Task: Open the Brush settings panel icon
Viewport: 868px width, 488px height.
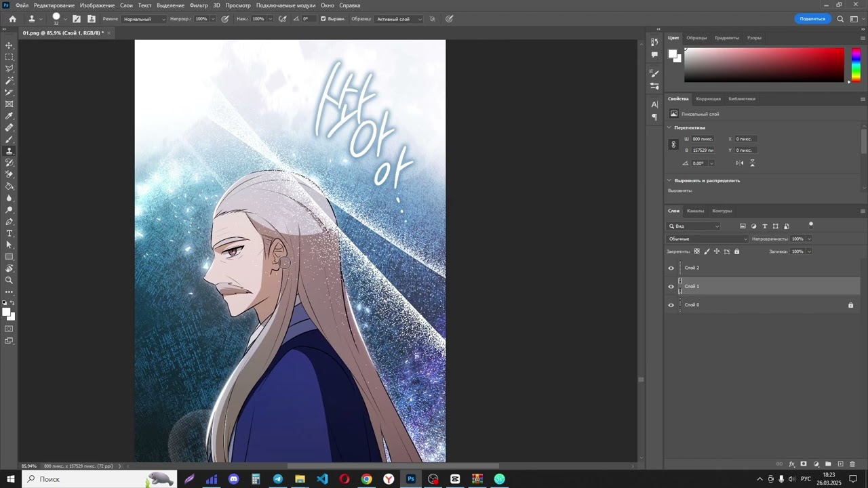Action: tap(77, 19)
